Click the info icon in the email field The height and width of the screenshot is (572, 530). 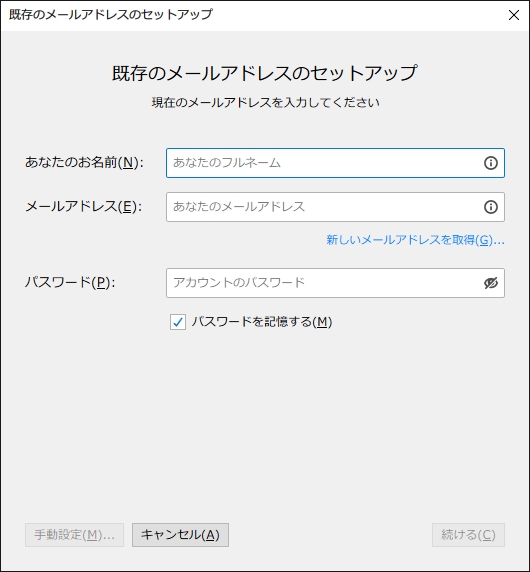pos(491,207)
